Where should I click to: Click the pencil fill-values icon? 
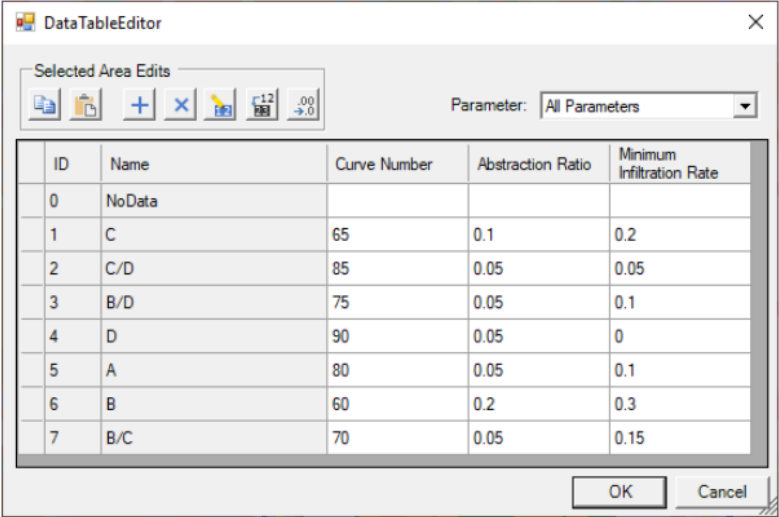click(x=220, y=105)
